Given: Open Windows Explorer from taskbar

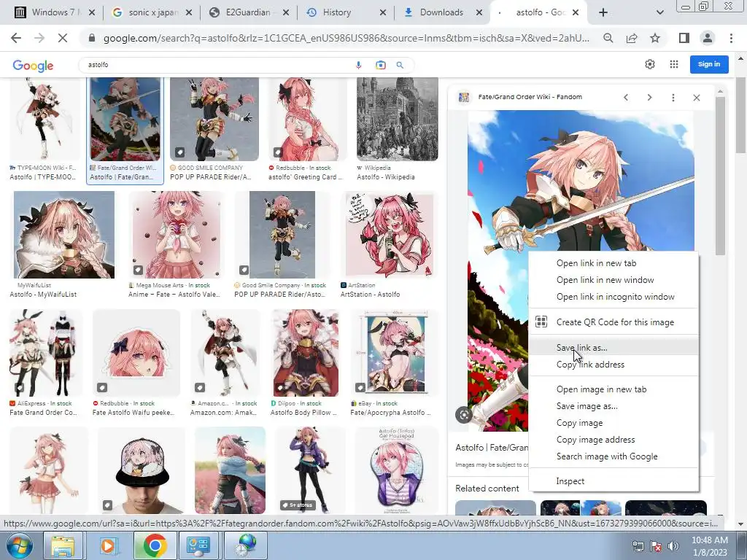Looking at the screenshot, I should [x=63, y=545].
